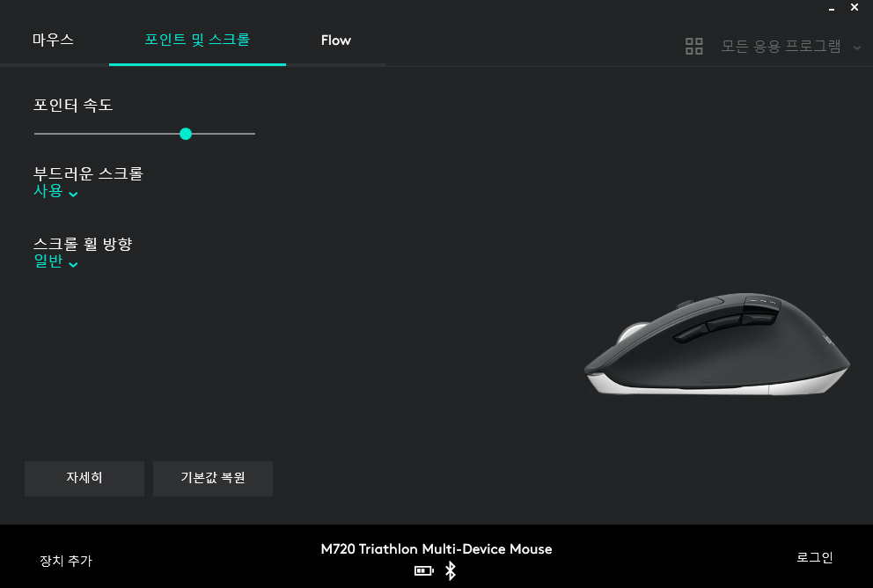Viewport: 873px width, 588px height.
Task: Expand the 스크롤 휠 방향 일반 dropdown
Action: click(55, 261)
